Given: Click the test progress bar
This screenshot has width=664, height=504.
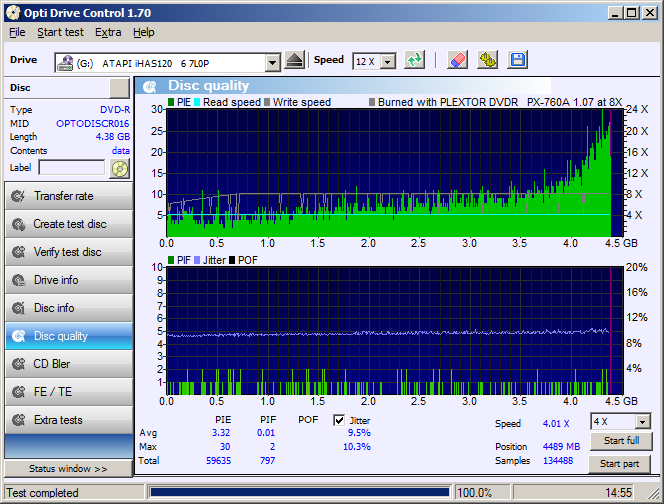Looking at the screenshot, I should pos(299,492).
